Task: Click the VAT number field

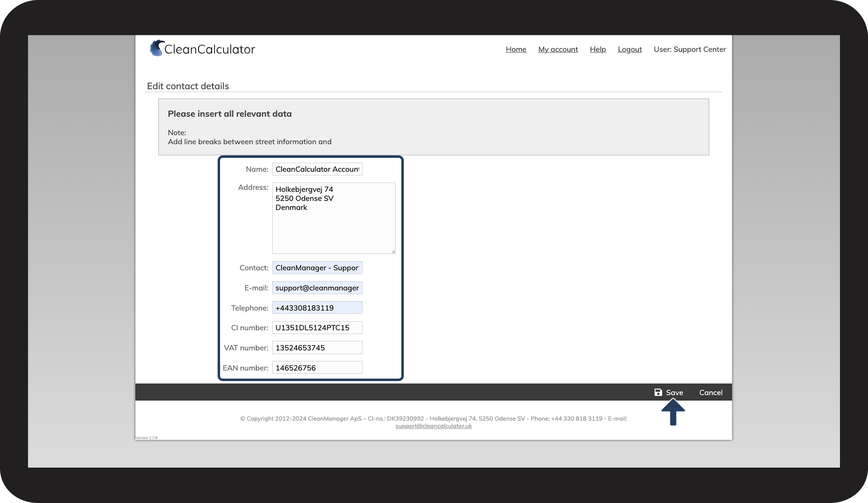Action: pos(317,348)
